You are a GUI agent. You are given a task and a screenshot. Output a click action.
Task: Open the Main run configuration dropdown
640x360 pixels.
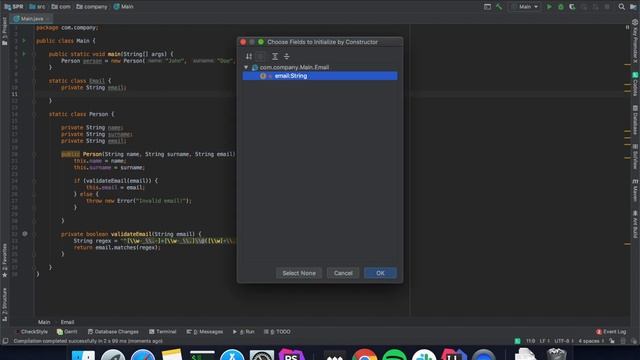(525, 7)
